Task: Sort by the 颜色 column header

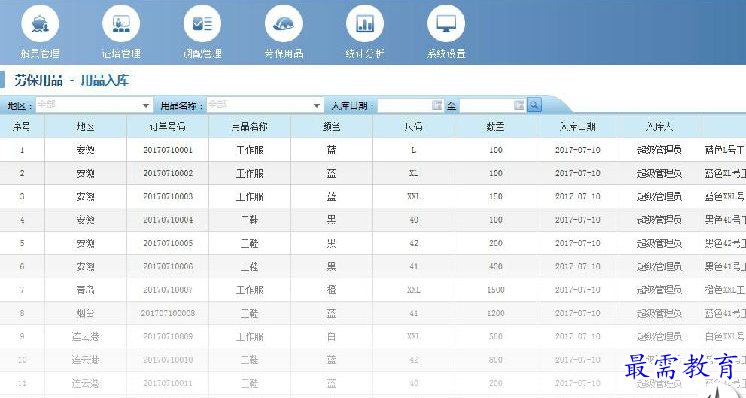Action: [332, 126]
